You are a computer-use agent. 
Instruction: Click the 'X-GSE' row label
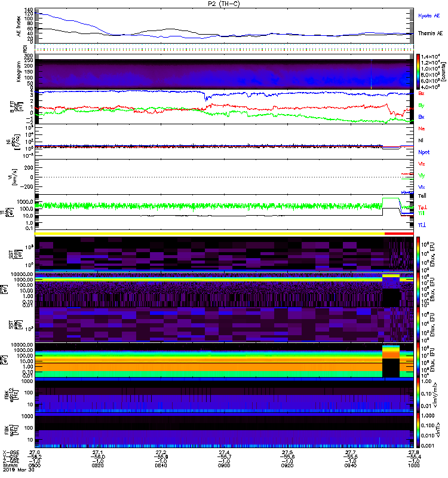(11, 452)
